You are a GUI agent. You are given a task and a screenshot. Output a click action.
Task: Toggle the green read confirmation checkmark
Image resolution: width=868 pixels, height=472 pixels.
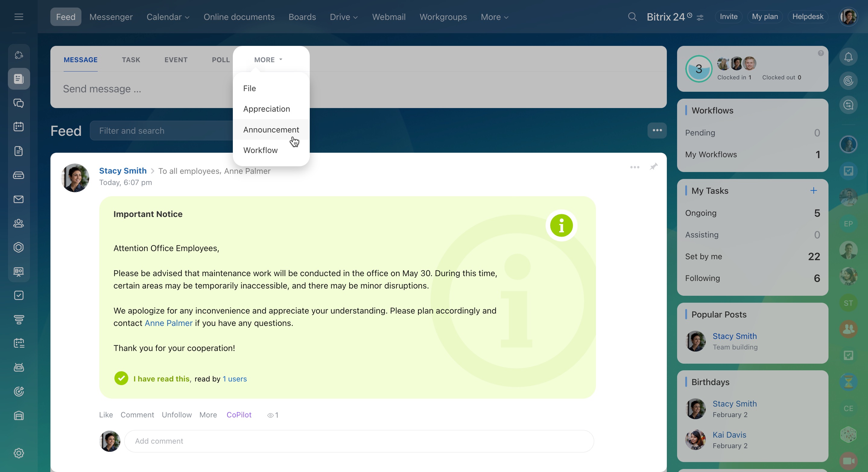coord(121,378)
